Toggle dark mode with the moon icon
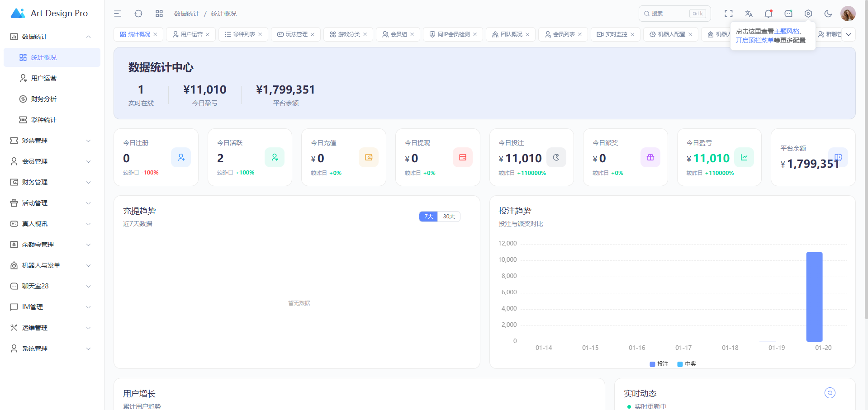Viewport: 868px width, 410px height. point(828,14)
